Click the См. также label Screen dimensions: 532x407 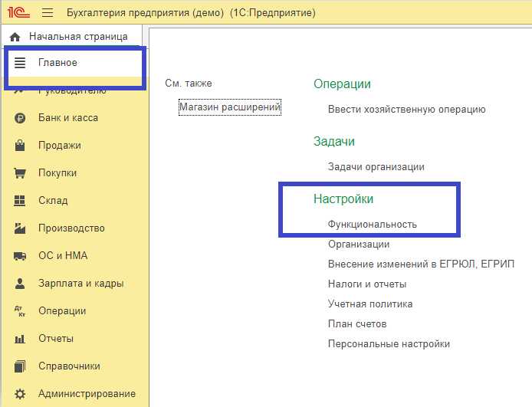pyautogui.click(x=189, y=84)
